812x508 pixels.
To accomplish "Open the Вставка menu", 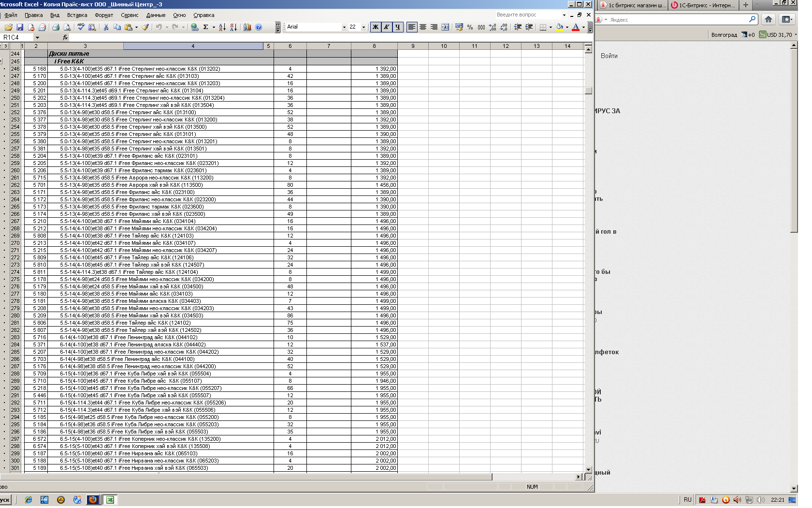I will coord(77,15).
